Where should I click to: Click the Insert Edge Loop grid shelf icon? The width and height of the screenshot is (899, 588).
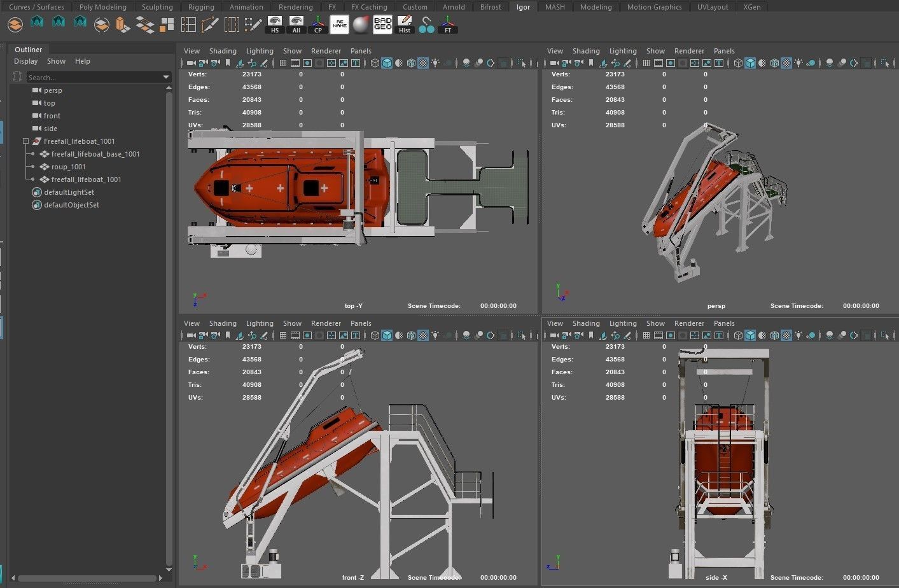point(188,25)
